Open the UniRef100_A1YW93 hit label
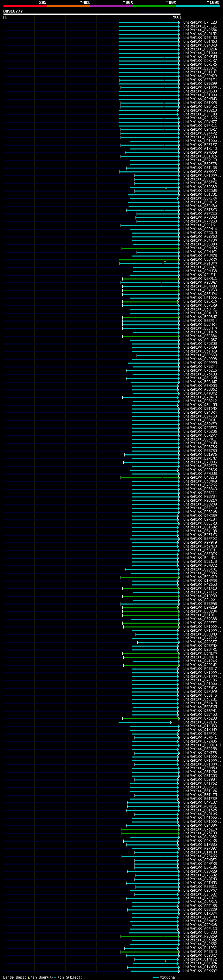The width and height of the screenshot is (223, 980). point(200,967)
